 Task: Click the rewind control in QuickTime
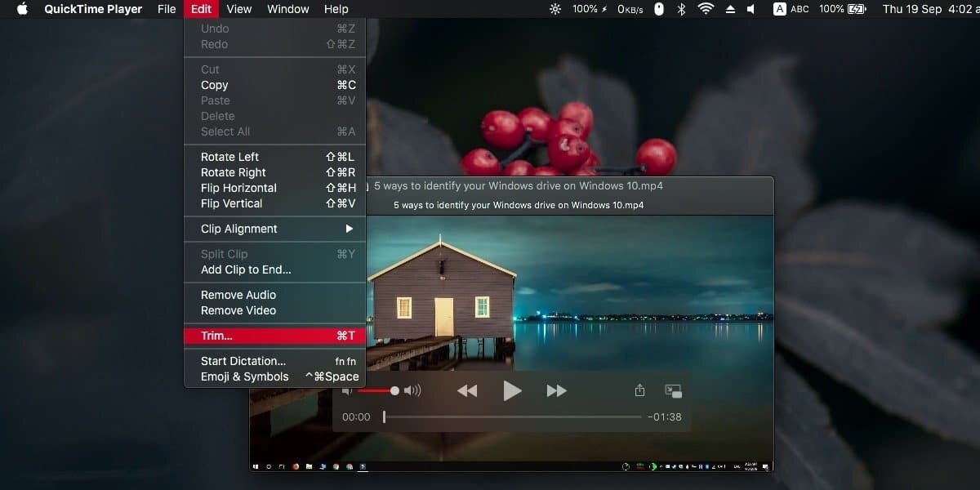pyautogui.click(x=467, y=390)
